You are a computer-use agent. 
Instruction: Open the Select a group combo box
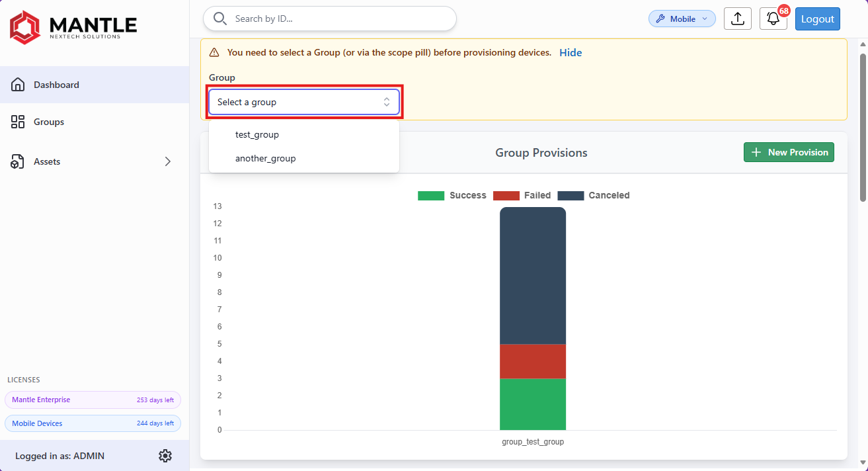(304, 102)
